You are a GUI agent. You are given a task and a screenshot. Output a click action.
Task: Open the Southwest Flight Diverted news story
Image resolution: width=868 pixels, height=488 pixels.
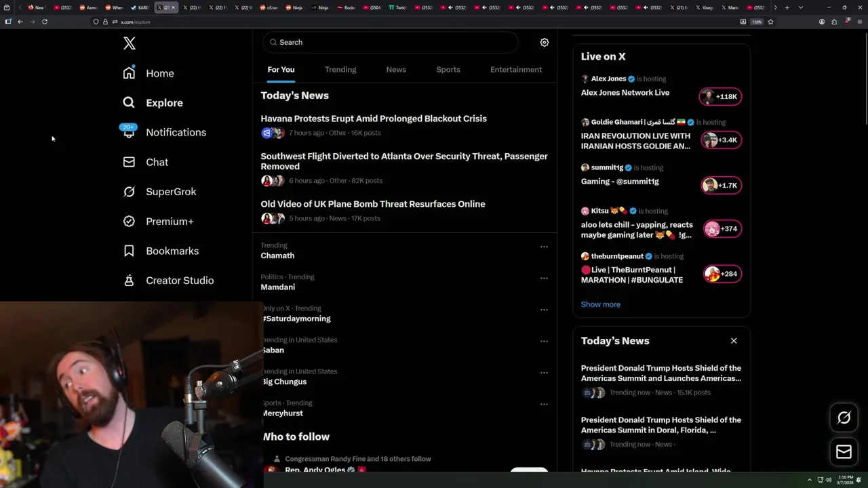click(x=404, y=161)
